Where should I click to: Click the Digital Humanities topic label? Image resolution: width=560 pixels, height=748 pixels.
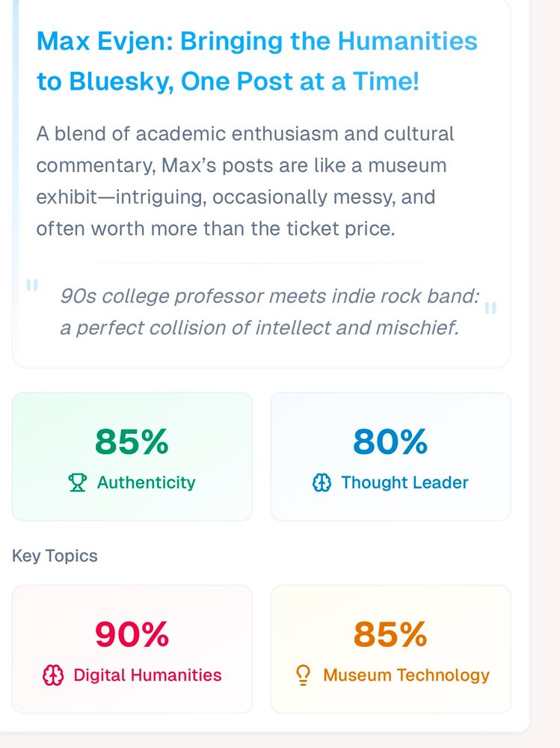[147, 675]
